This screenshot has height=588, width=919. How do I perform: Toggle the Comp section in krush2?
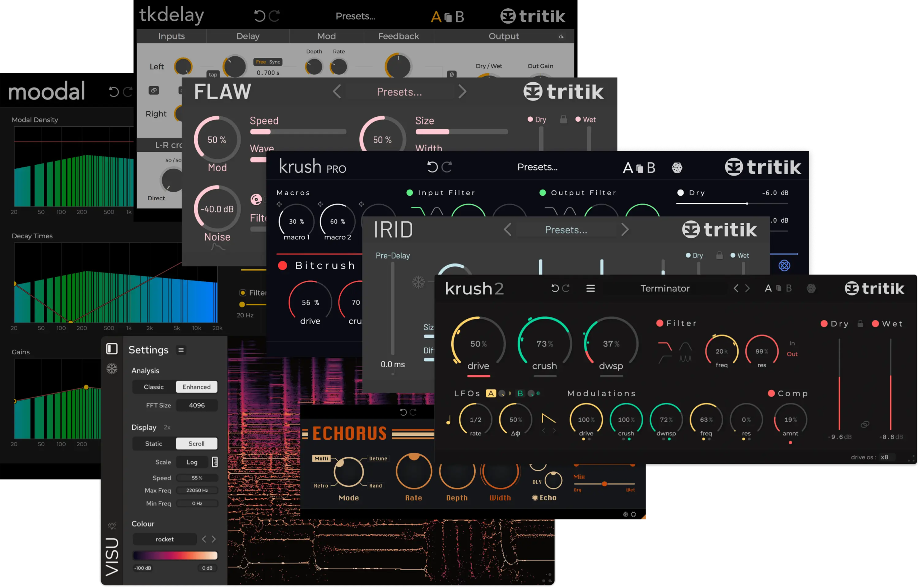click(771, 393)
